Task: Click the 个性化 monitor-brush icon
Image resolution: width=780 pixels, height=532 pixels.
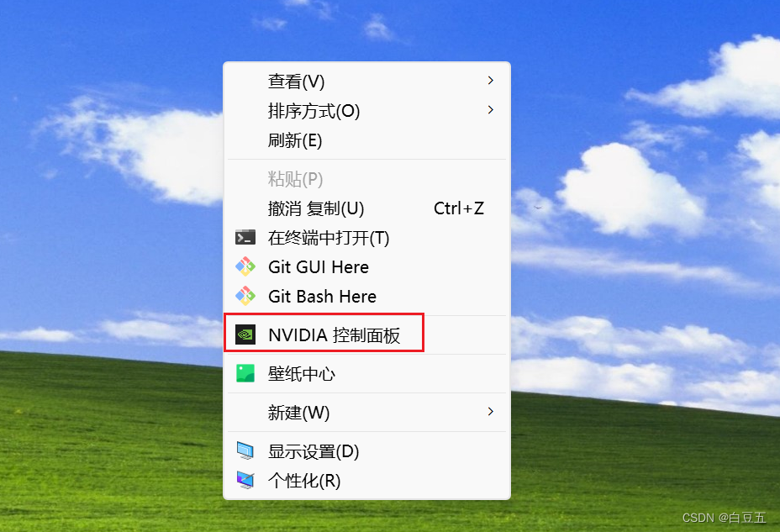Action: [245, 480]
